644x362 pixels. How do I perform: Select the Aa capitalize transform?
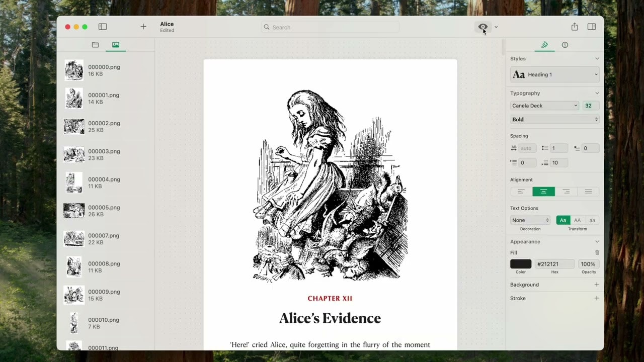point(563,220)
